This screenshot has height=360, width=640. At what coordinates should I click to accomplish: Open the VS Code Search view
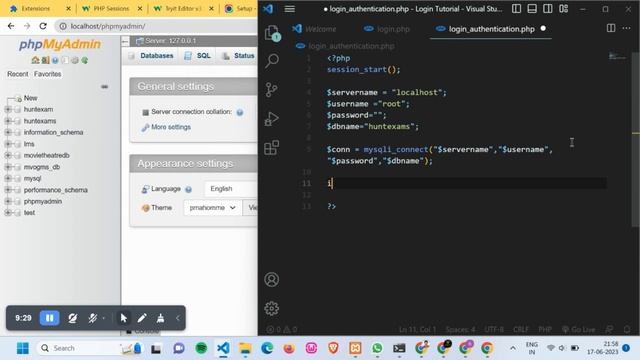coord(272,61)
